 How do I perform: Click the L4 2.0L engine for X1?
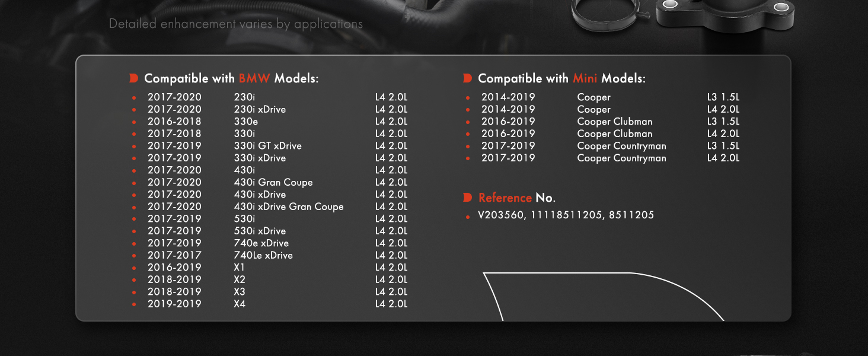(391, 268)
